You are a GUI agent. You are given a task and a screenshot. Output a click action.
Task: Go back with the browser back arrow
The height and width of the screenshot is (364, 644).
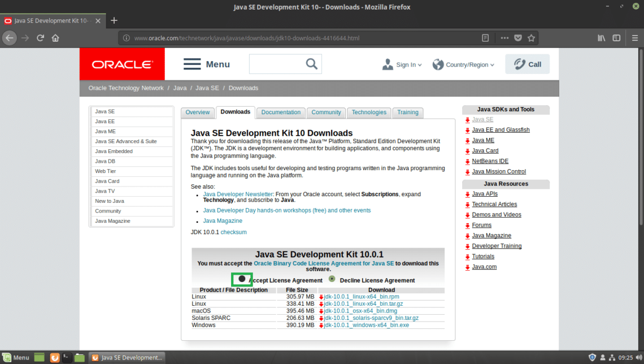point(10,38)
